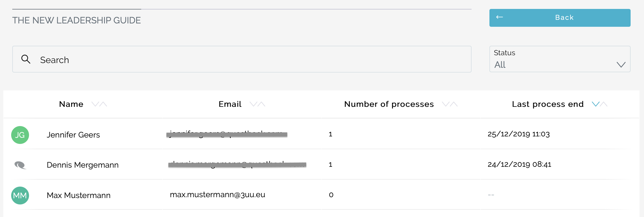The height and width of the screenshot is (217, 644).
Task: Sort Last process end ascending
Action: pyautogui.click(x=604, y=104)
